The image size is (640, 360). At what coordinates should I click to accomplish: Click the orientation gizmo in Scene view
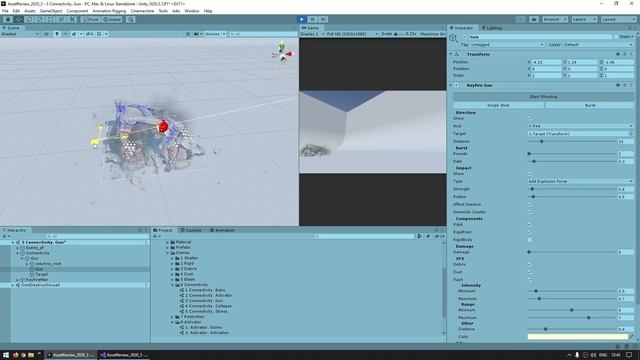282,53
